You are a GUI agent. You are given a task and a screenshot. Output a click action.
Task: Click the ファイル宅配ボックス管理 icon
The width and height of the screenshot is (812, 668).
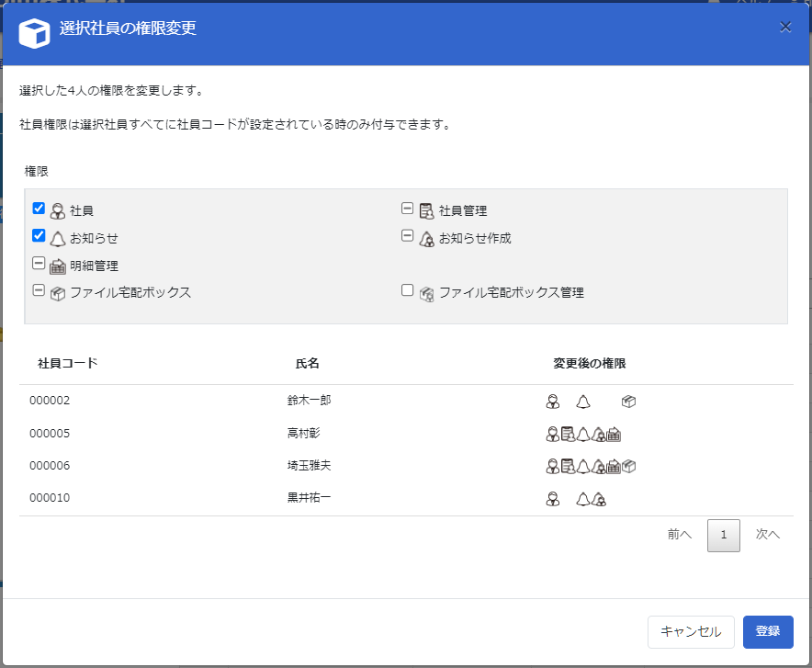426,294
